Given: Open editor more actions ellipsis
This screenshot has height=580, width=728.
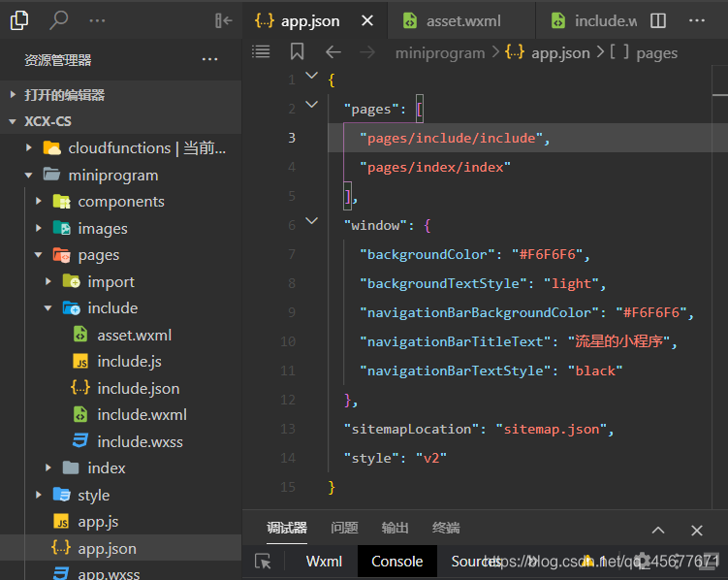Looking at the screenshot, I should [696, 20].
